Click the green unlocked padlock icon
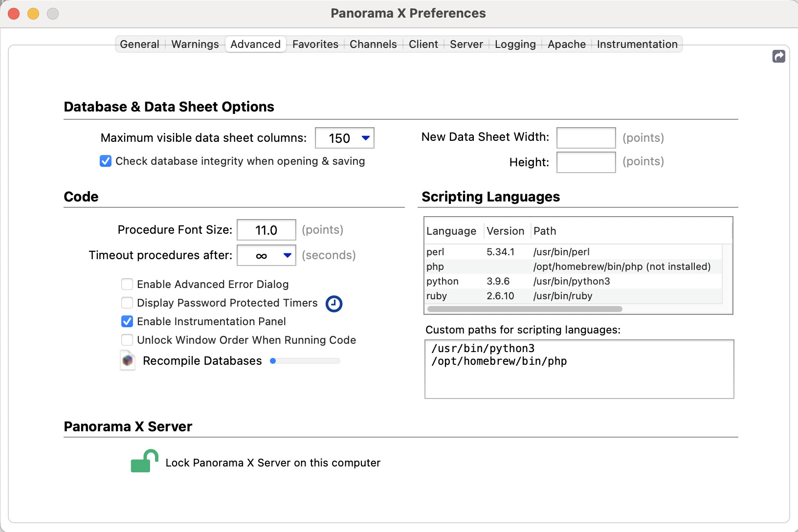Image resolution: width=798 pixels, height=532 pixels. pyautogui.click(x=144, y=461)
